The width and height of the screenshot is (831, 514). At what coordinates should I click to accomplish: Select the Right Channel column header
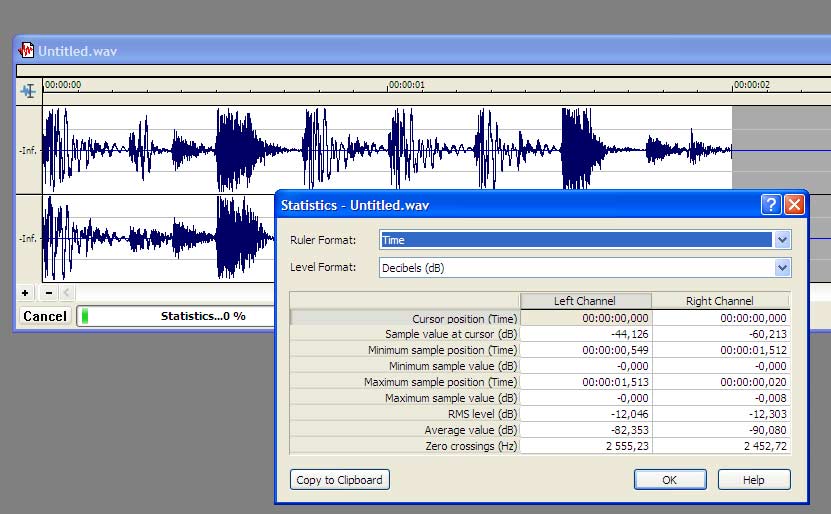tap(720, 301)
